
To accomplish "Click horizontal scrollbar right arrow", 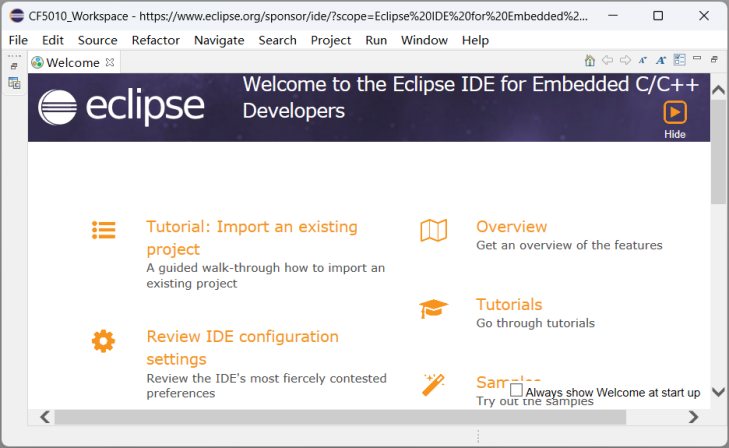I will (693, 417).
